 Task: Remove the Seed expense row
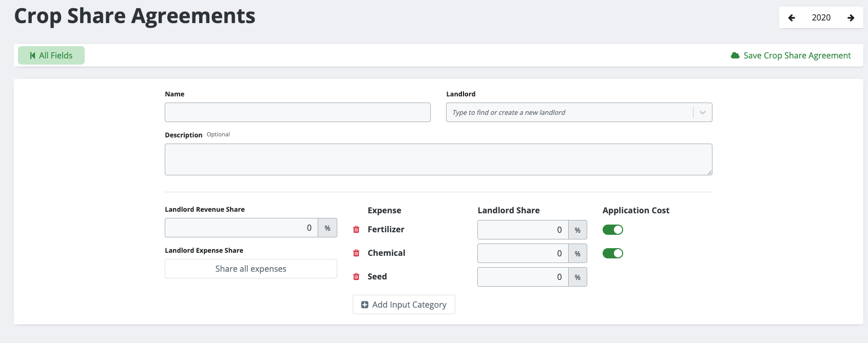(356, 277)
